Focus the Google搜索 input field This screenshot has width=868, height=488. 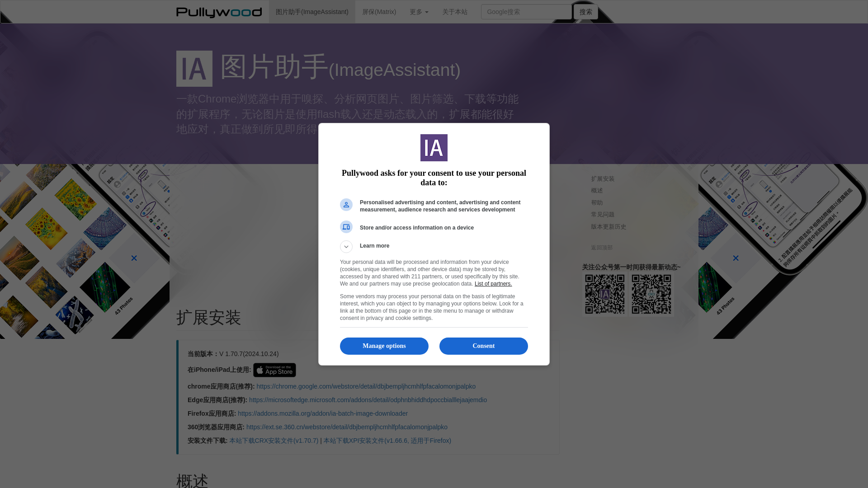point(526,12)
